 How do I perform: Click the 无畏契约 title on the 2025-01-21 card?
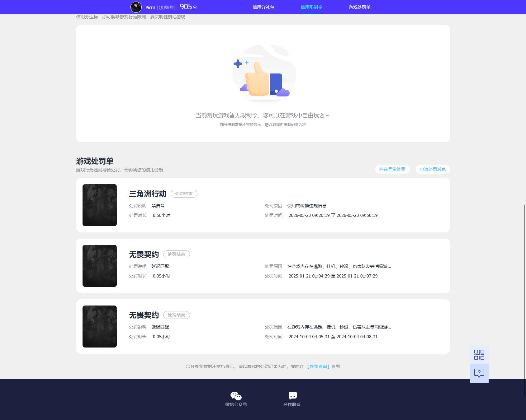point(144,254)
